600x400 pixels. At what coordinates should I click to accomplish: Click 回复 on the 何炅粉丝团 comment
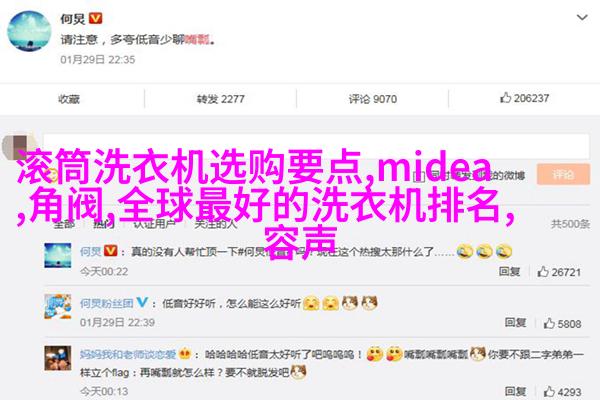click(x=515, y=322)
